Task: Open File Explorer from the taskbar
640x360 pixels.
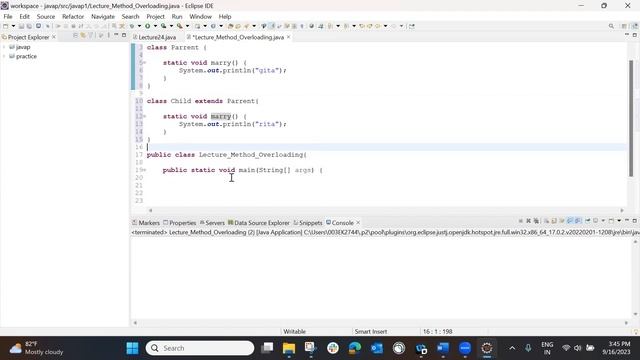Action: [x=289, y=348]
